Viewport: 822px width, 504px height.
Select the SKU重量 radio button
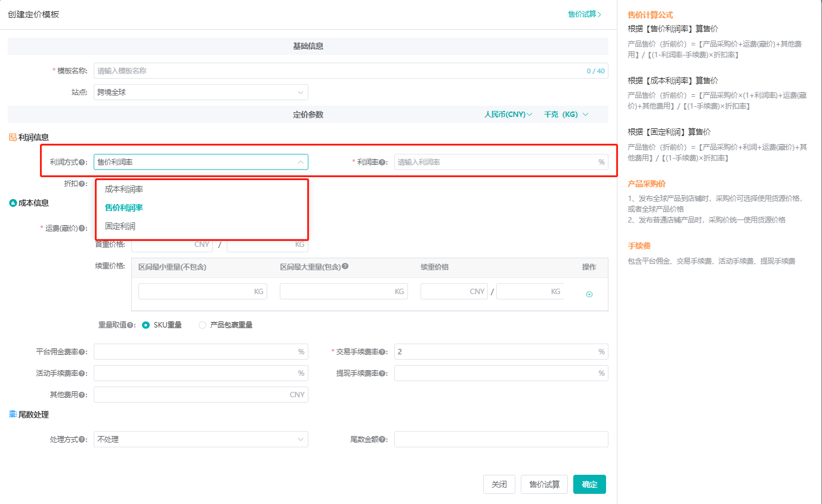[x=146, y=325]
